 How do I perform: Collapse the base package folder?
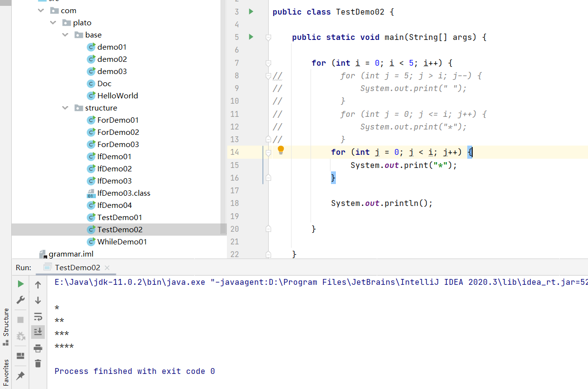click(66, 35)
